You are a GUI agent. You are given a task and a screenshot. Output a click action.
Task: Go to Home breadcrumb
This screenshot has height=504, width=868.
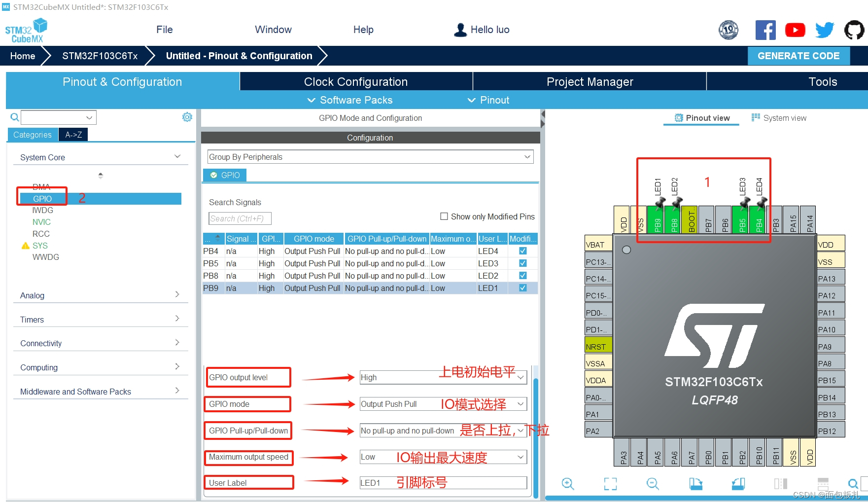tap(23, 56)
